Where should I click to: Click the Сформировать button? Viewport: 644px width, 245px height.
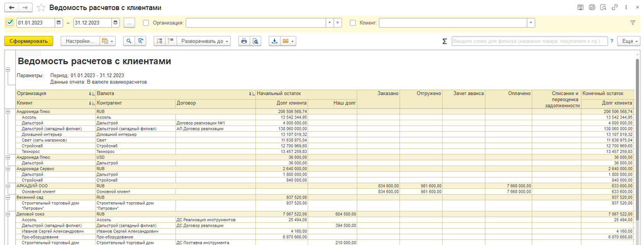coord(29,41)
